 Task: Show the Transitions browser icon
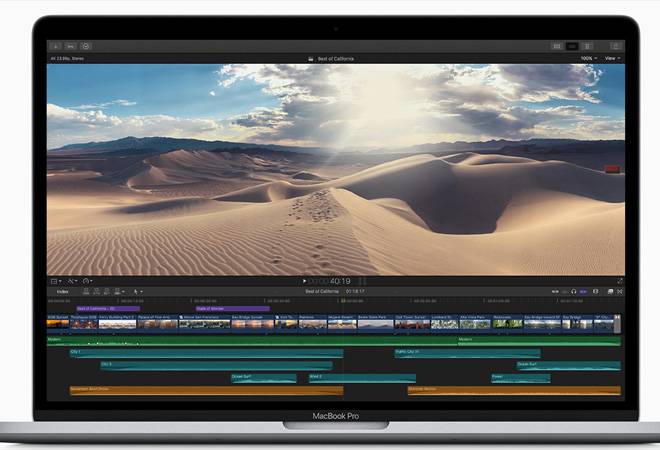[x=620, y=291]
